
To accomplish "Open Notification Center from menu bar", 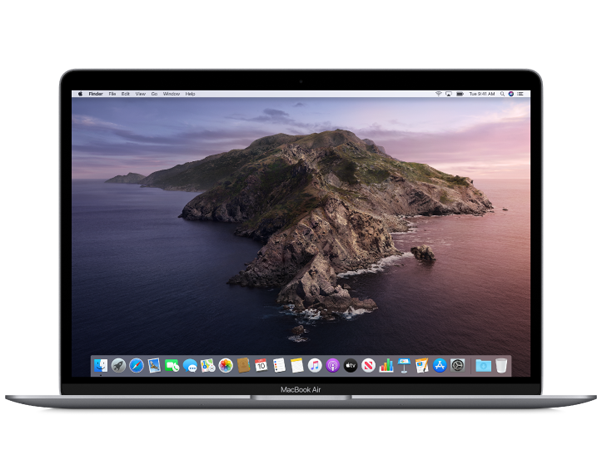I will (520, 94).
